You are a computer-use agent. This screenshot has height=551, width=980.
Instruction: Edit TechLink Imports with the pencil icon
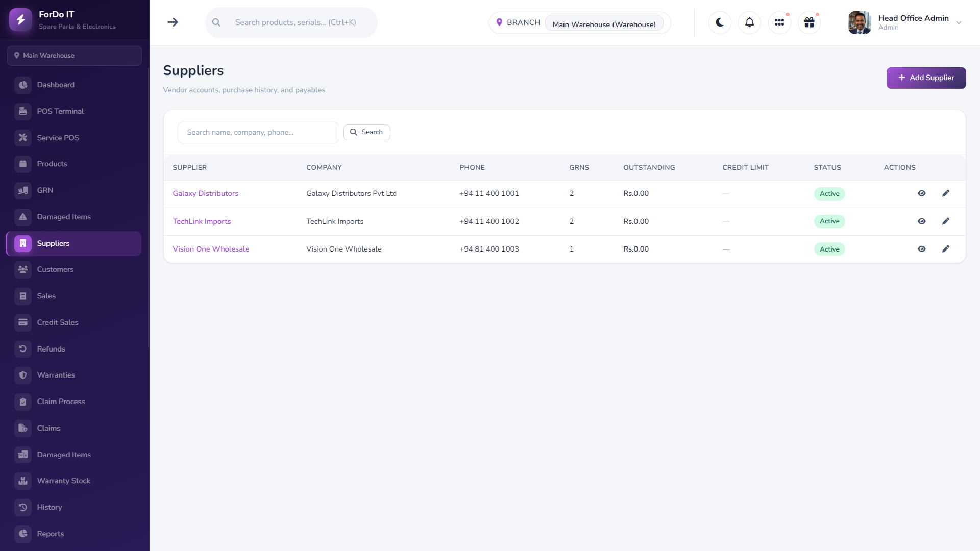tap(945, 221)
